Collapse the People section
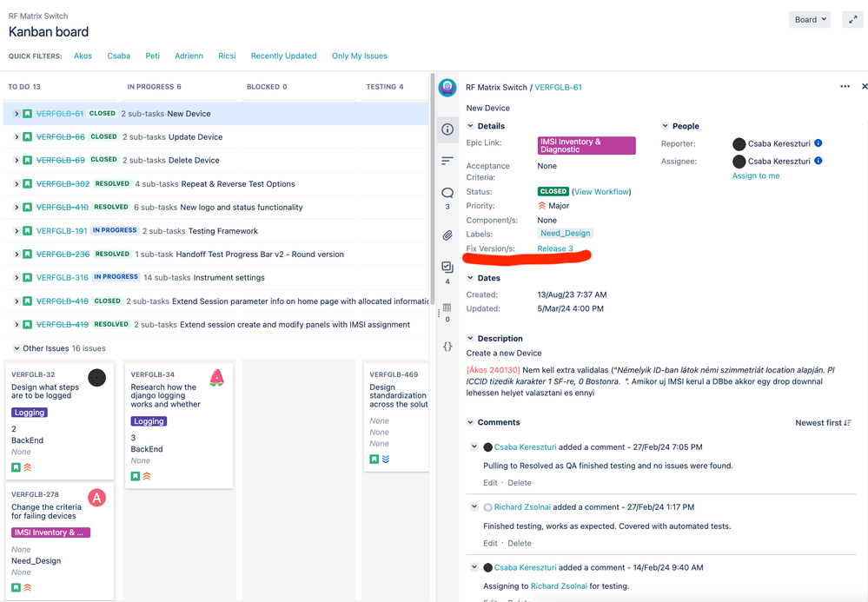Viewport: 868px width, 602px height. 665,126
